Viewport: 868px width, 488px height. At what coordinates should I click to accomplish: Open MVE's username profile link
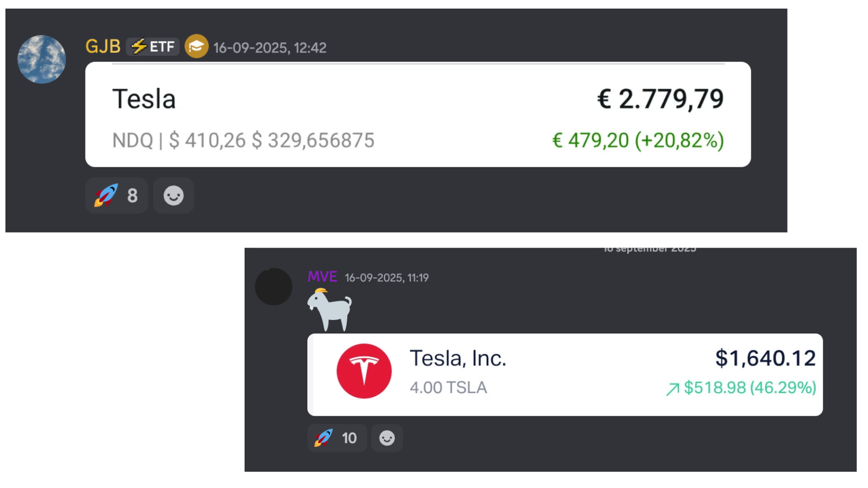pyautogui.click(x=322, y=277)
